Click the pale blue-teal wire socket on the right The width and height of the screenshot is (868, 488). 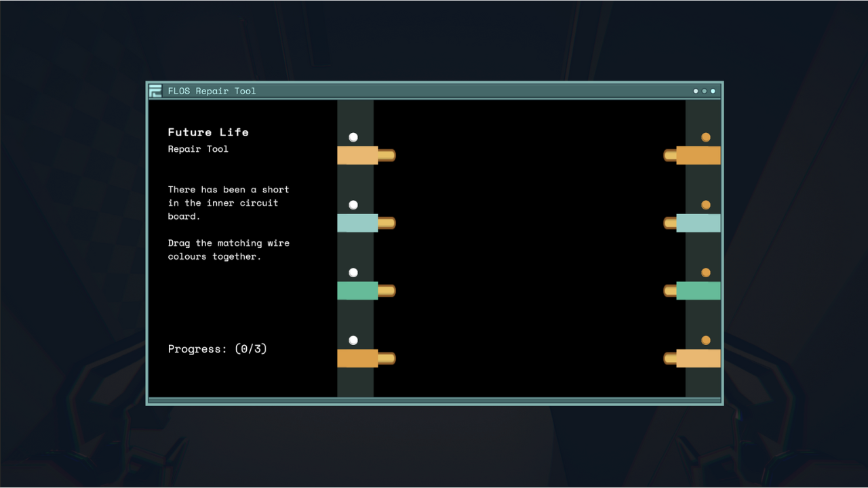(x=692, y=223)
